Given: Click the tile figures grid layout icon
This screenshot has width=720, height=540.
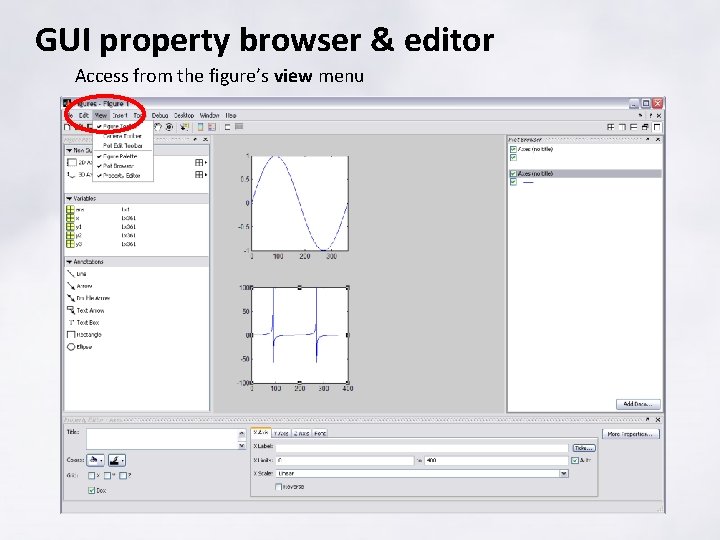Looking at the screenshot, I should [610, 127].
